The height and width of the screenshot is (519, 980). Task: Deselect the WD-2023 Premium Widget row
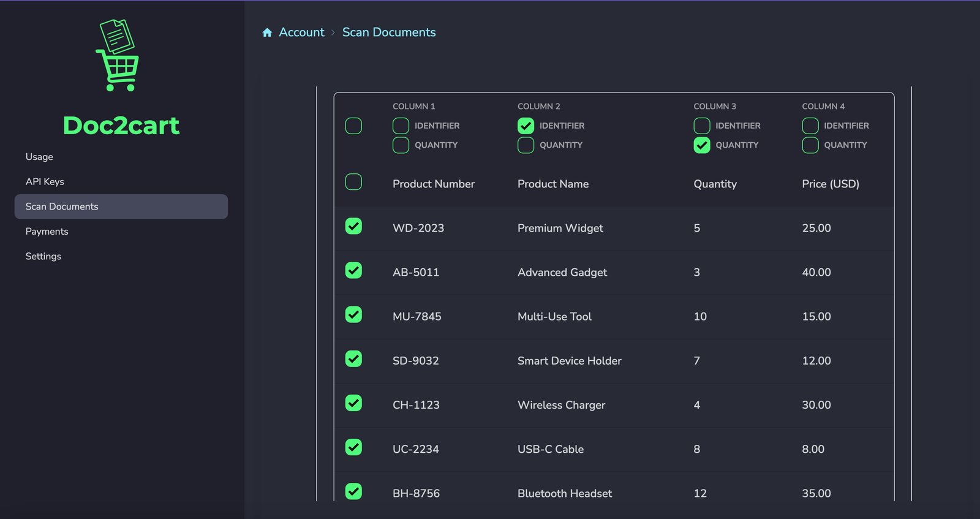coord(353,226)
